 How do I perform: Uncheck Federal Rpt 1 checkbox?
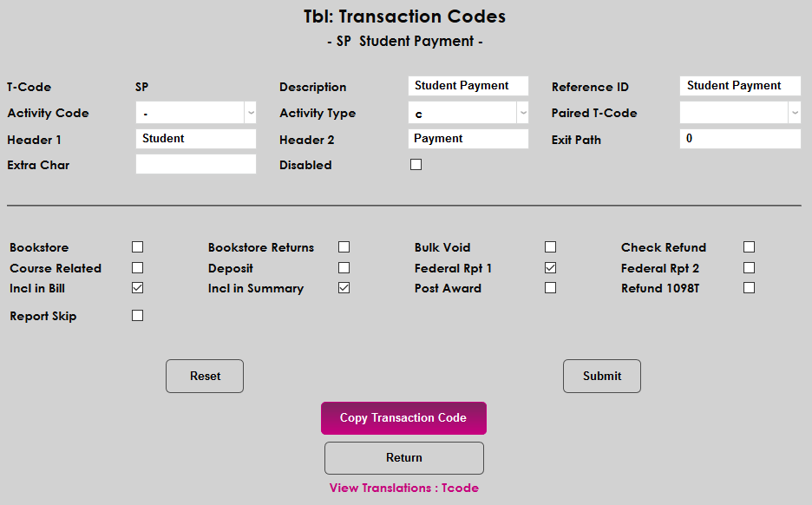(550, 268)
